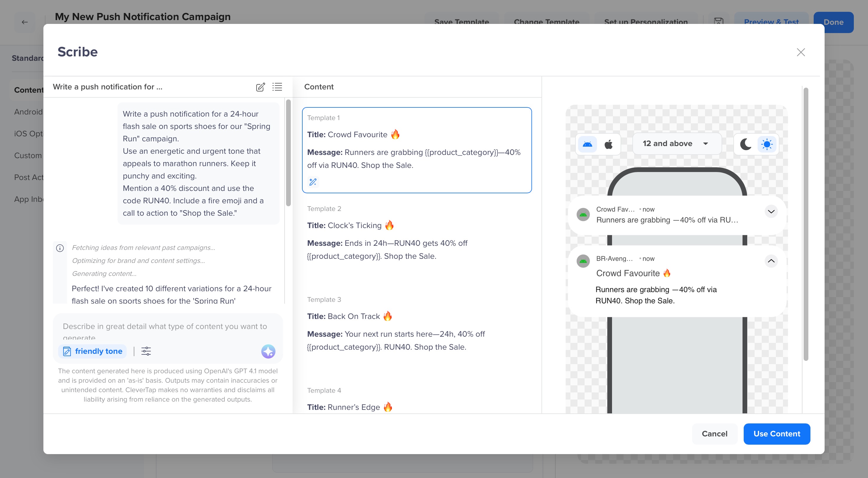Screen dimensions: 868x478
Task: Click the OpenAI GPT 4.1 disclaimer text
Action: click(167, 385)
